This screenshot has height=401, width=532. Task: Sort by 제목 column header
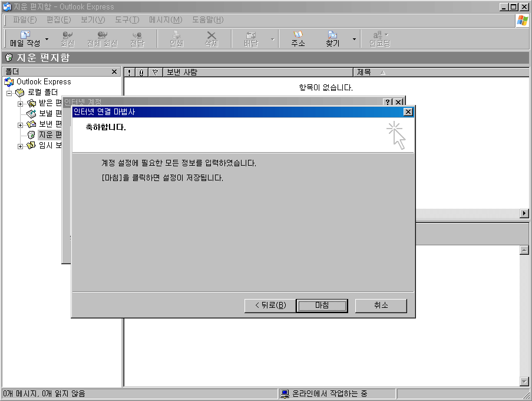(441, 73)
